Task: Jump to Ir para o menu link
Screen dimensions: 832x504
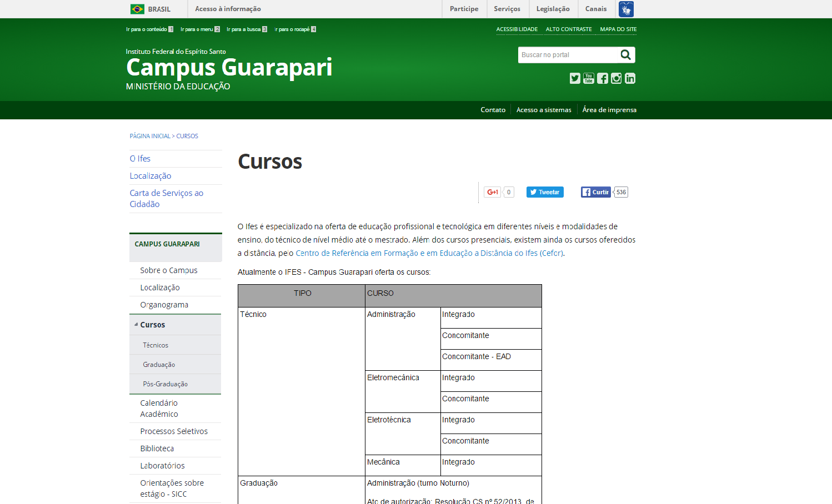Action: pyautogui.click(x=200, y=29)
